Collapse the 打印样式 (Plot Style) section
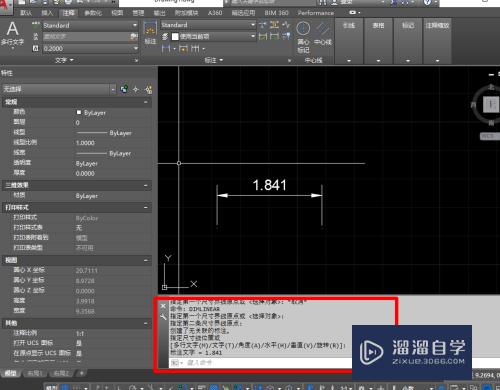The height and width of the screenshot is (390, 500). (146, 207)
